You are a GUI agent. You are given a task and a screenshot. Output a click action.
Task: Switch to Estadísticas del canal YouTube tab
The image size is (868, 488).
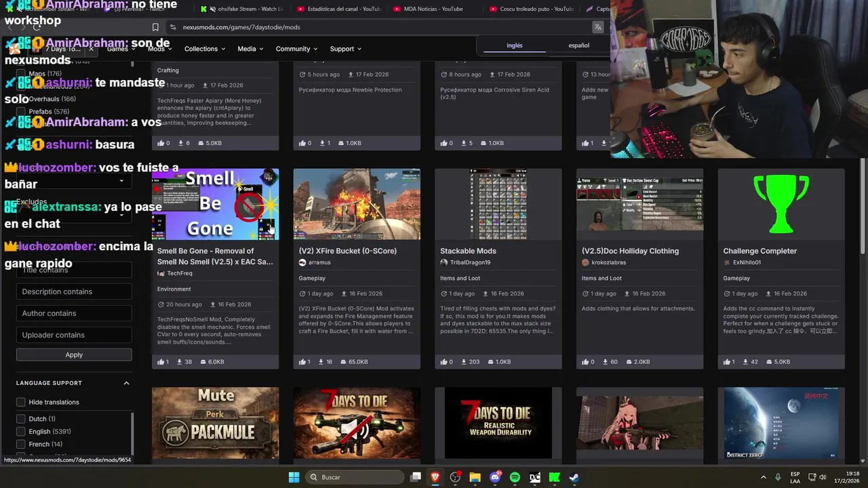338,9
